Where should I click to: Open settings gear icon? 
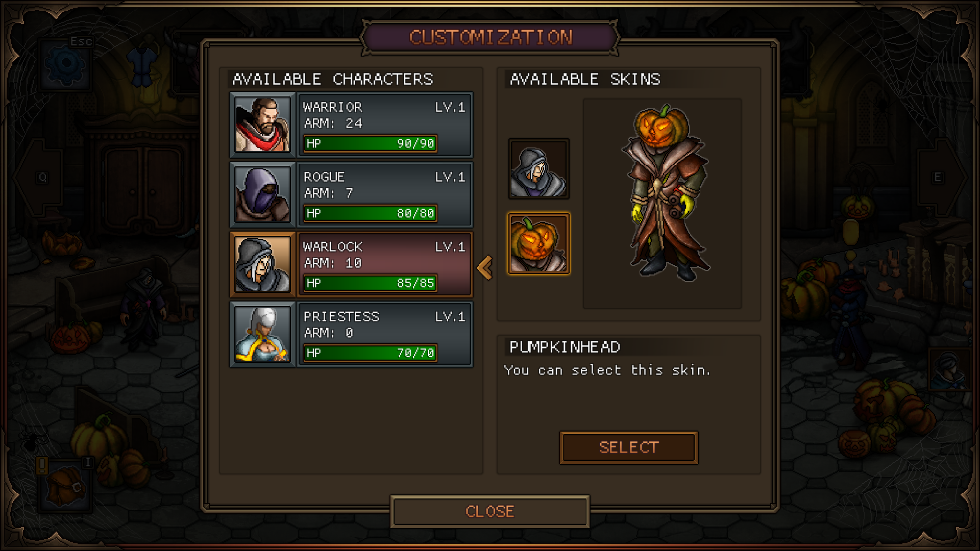[x=65, y=64]
